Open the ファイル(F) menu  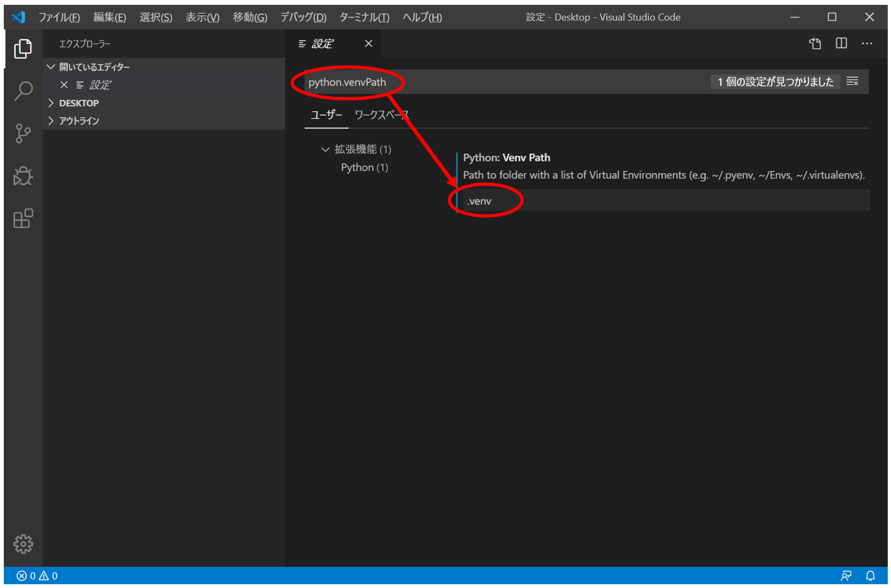point(59,17)
